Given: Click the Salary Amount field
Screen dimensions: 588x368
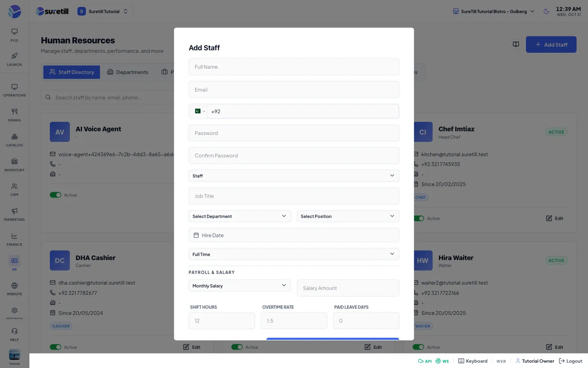Looking at the screenshot, I should 348,288.
